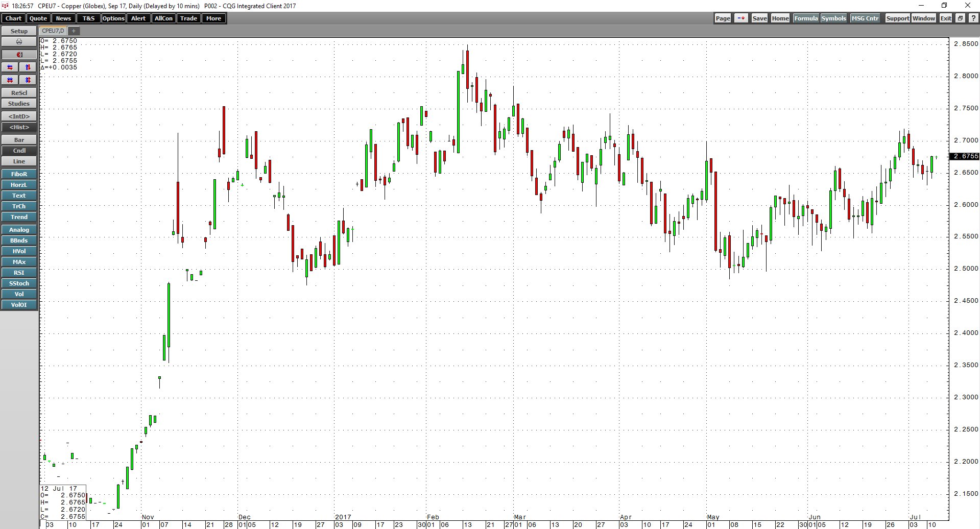Switch chart type to Bar

point(19,140)
